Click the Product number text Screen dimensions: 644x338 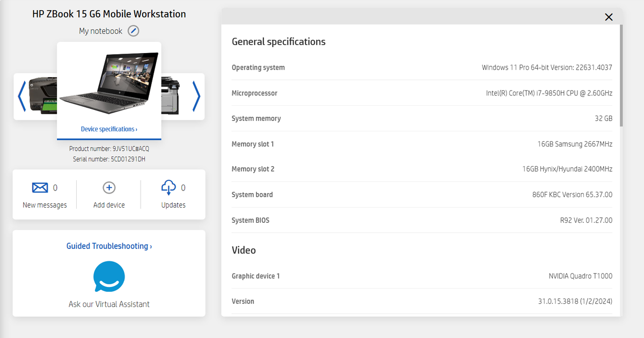(x=109, y=149)
